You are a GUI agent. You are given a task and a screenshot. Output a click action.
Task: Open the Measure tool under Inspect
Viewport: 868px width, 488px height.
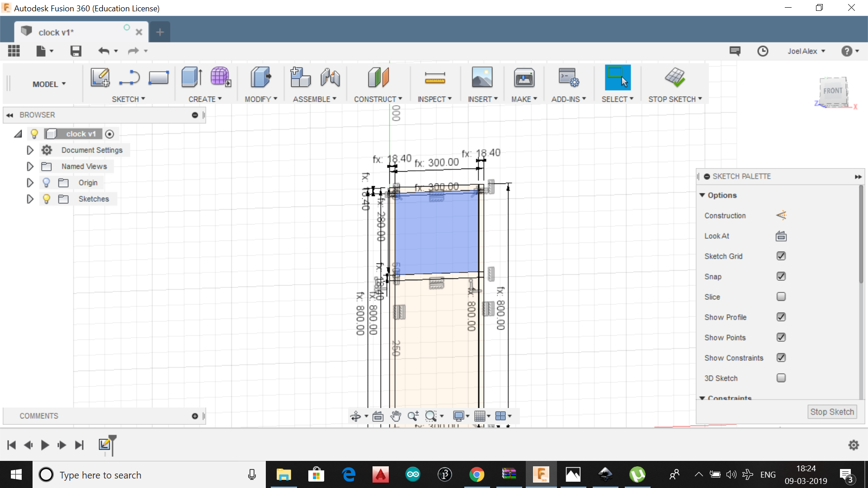[x=434, y=78]
